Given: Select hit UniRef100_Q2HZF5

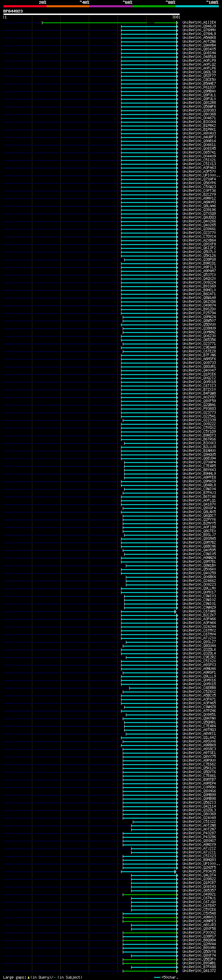Looking at the screenshot, I should tap(199, 868).
